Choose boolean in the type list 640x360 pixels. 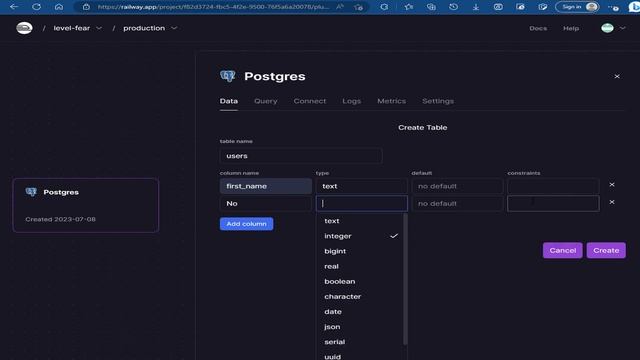pyautogui.click(x=361, y=281)
